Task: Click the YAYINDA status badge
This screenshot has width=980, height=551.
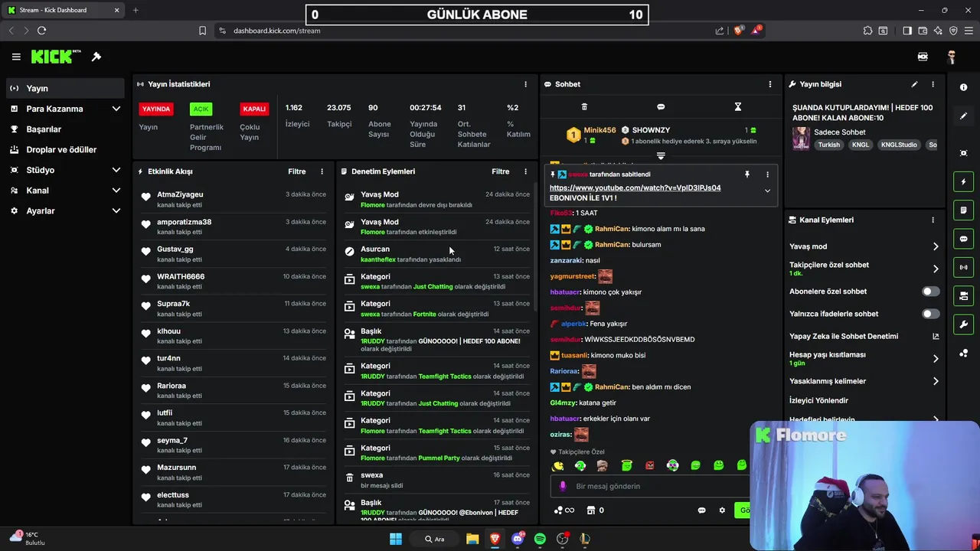Action: tap(156, 109)
